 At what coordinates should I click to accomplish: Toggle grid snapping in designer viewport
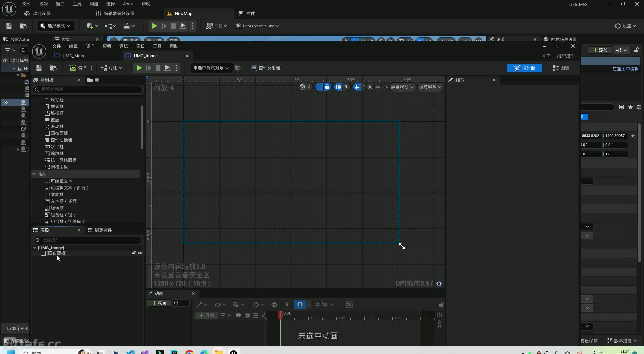(357, 87)
